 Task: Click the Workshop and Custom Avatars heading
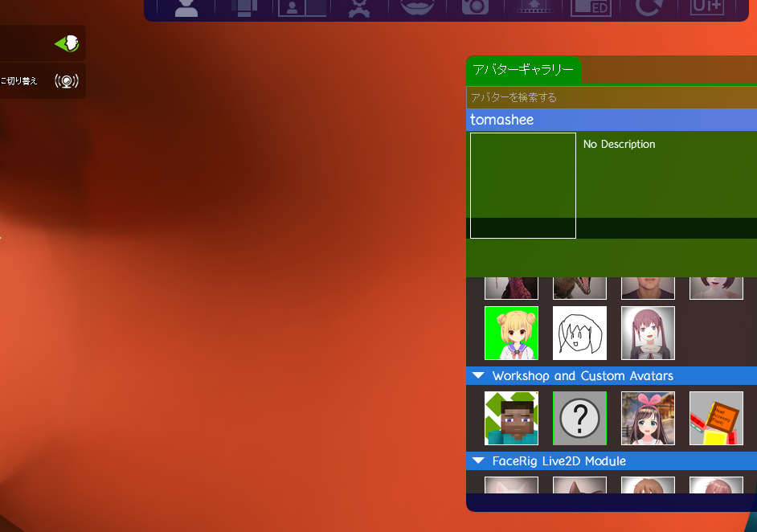583,375
